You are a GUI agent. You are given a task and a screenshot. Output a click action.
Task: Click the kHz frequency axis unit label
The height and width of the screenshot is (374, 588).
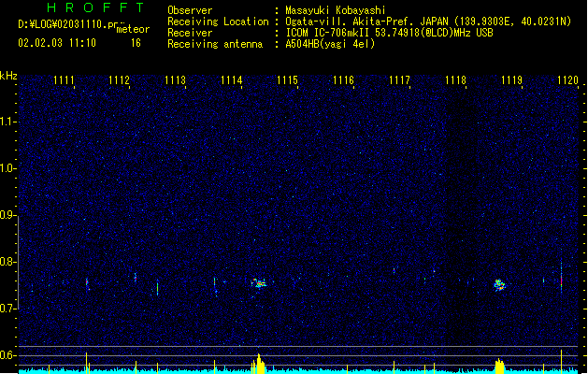(x=8, y=76)
